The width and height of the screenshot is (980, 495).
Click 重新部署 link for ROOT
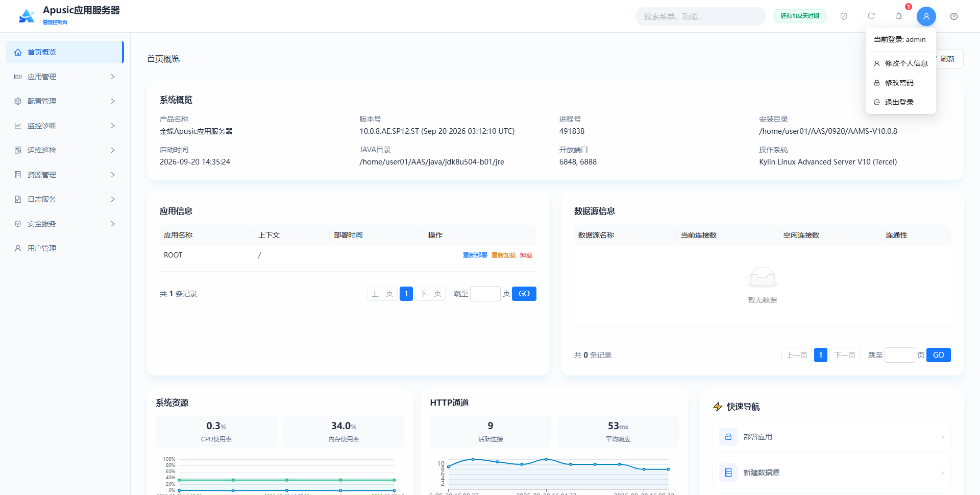point(475,255)
